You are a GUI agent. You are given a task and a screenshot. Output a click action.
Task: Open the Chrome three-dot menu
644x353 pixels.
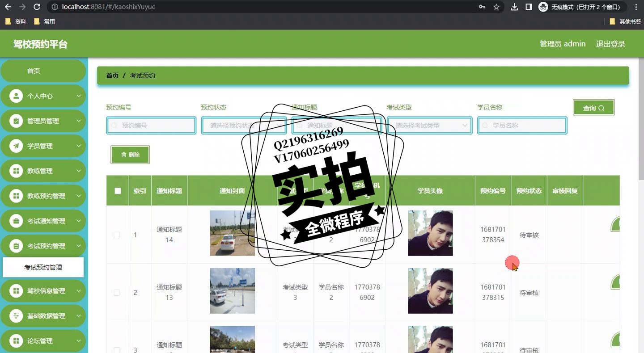636,7
